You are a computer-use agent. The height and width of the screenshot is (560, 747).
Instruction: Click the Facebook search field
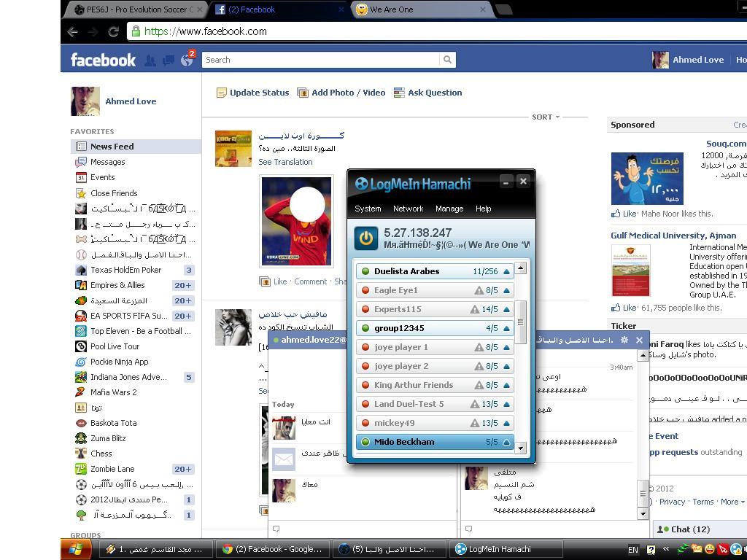pos(321,60)
